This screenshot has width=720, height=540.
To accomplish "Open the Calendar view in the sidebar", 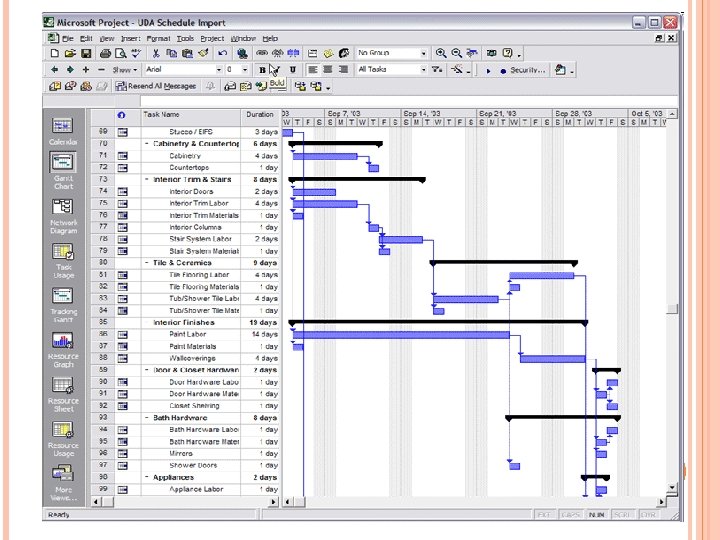I will [63, 131].
